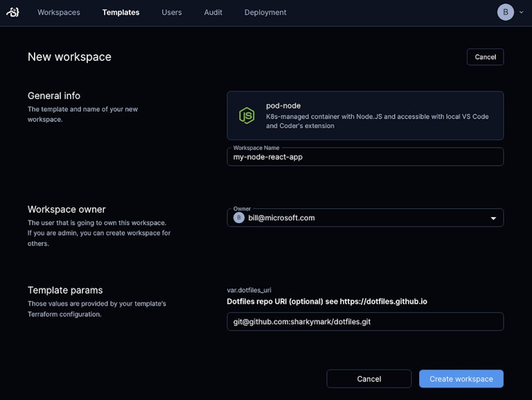Click the pod-node template description text
Image resolution: width=532 pixels, height=400 pixels.
377,121
